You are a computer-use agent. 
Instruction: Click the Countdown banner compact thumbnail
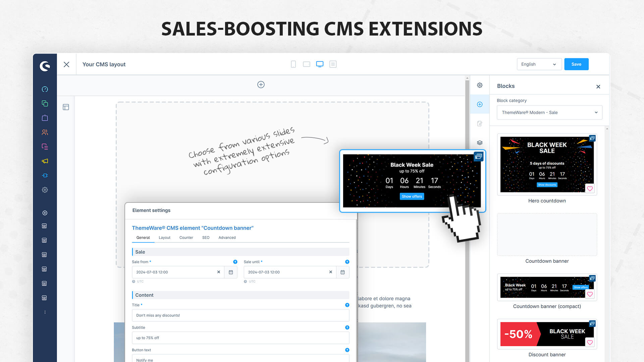click(x=547, y=287)
